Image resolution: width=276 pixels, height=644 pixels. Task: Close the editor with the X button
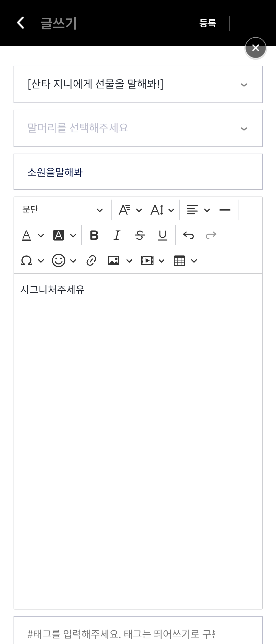point(256,48)
